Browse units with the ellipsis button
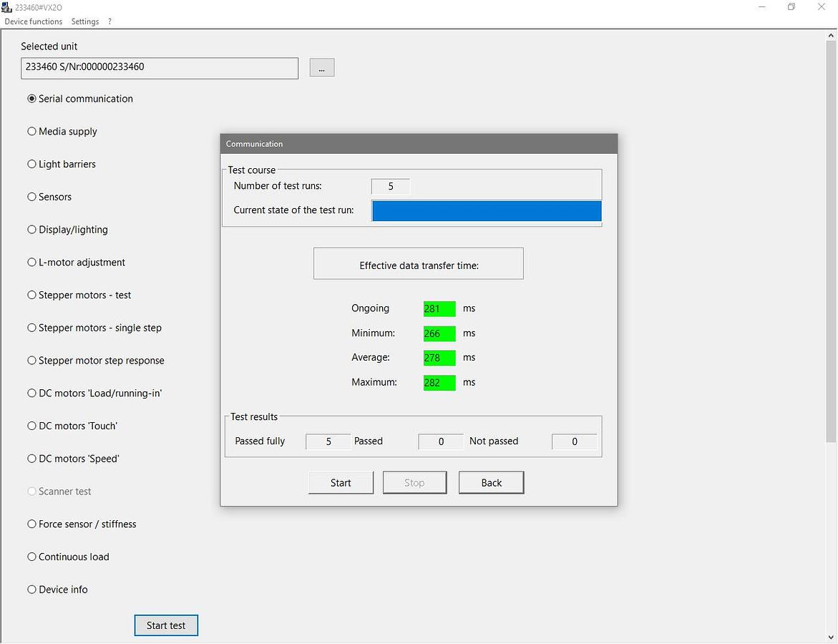Image resolution: width=838 pixels, height=644 pixels. 322,68
